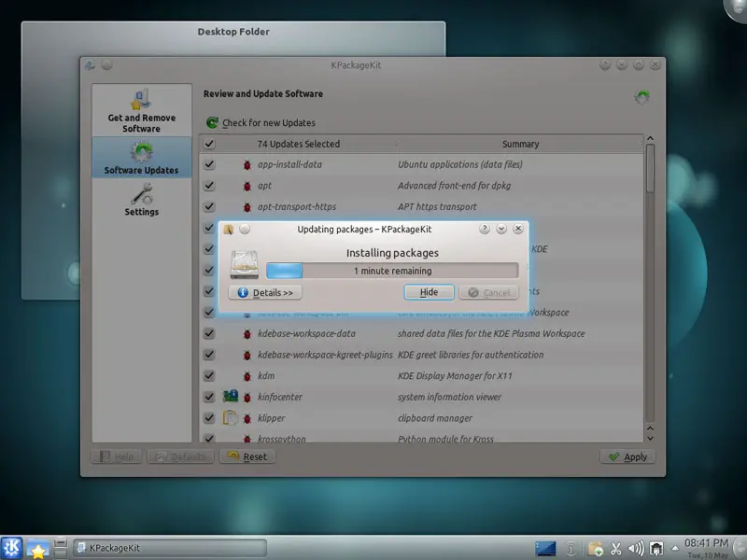Open the KDE Kickoff application launcher
747x560 pixels.
pyautogui.click(x=11, y=548)
